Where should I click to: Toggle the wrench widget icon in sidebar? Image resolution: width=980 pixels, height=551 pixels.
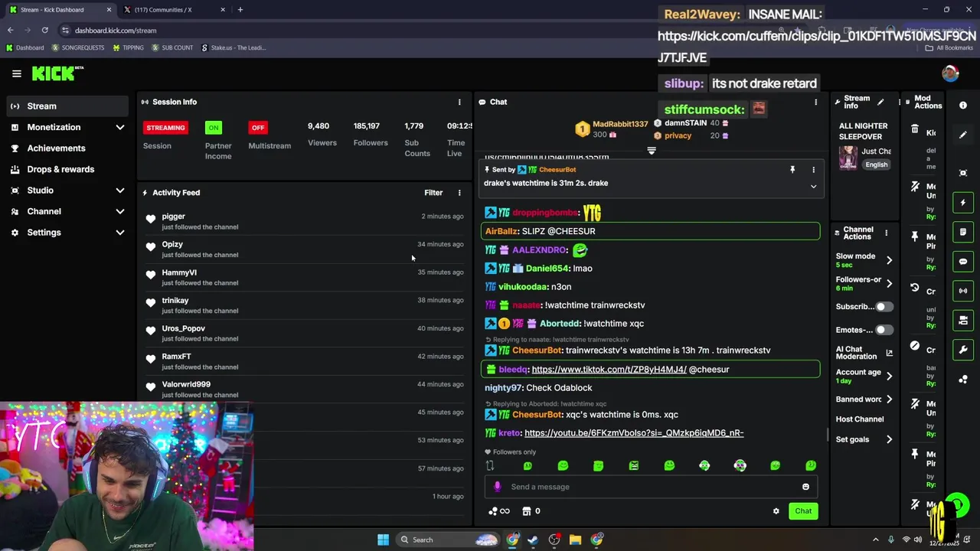963,350
